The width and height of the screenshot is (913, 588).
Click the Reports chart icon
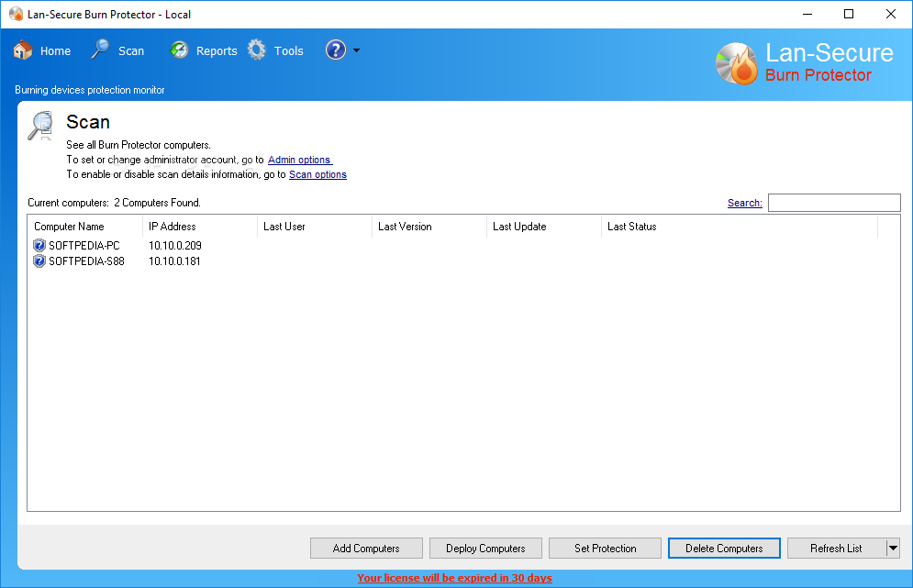179,50
